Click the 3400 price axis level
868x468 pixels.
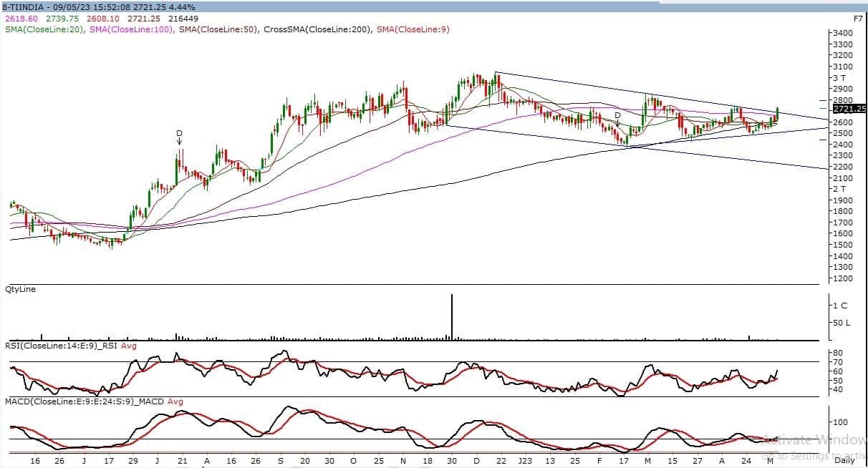[842, 33]
